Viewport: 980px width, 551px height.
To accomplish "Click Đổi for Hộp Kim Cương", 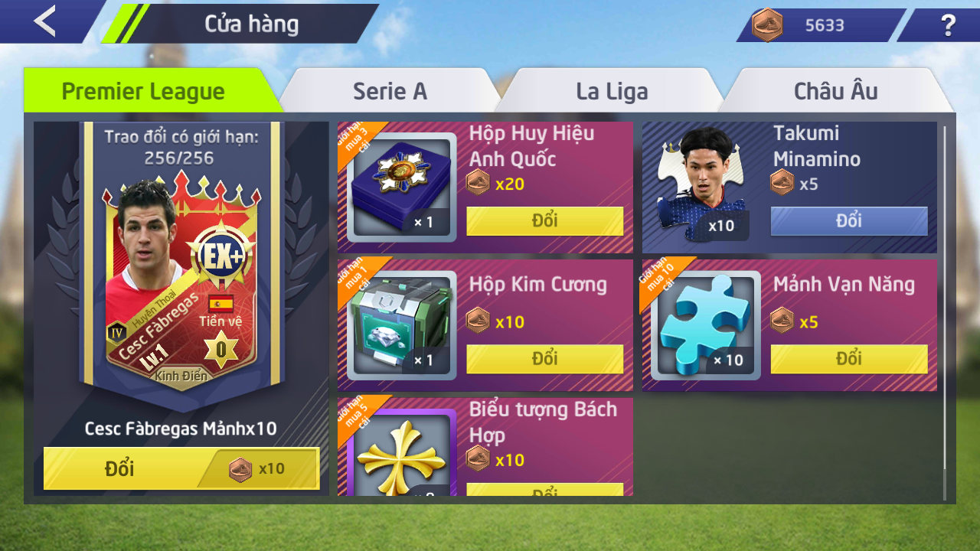I will point(545,359).
